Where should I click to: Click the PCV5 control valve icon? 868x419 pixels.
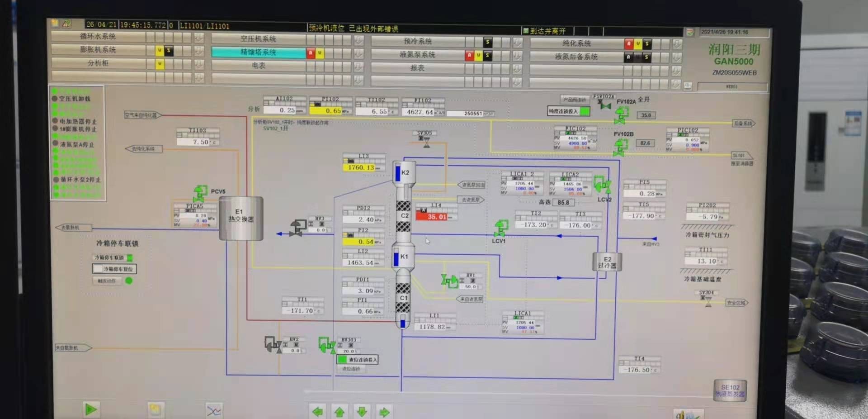click(x=200, y=193)
